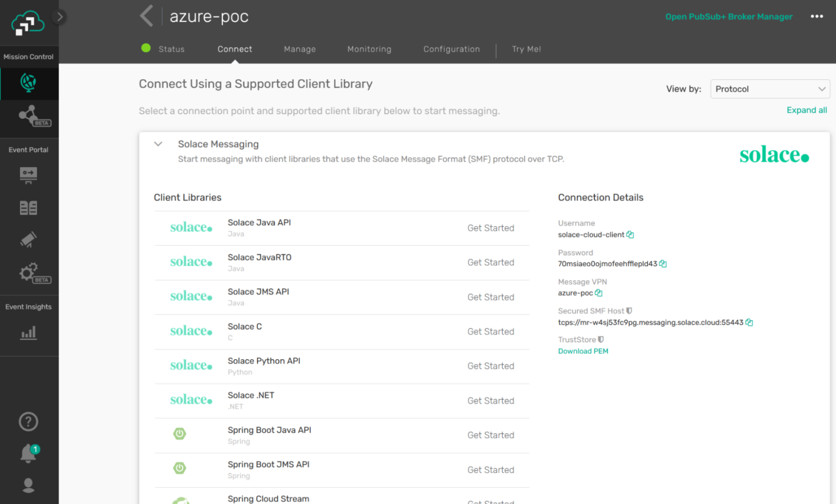The image size is (836, 504).
Task: Open the Event Insights bar chart icon
Action: 28,332
